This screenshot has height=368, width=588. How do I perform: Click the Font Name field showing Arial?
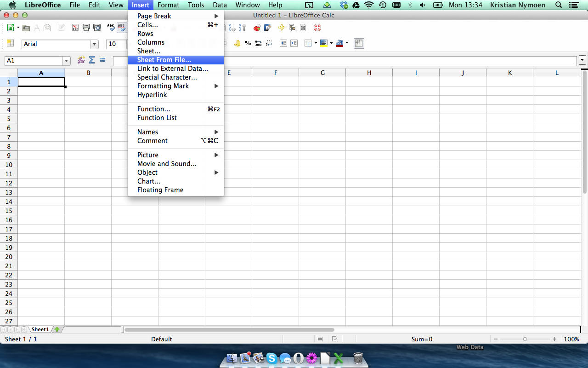coord(56,44)
